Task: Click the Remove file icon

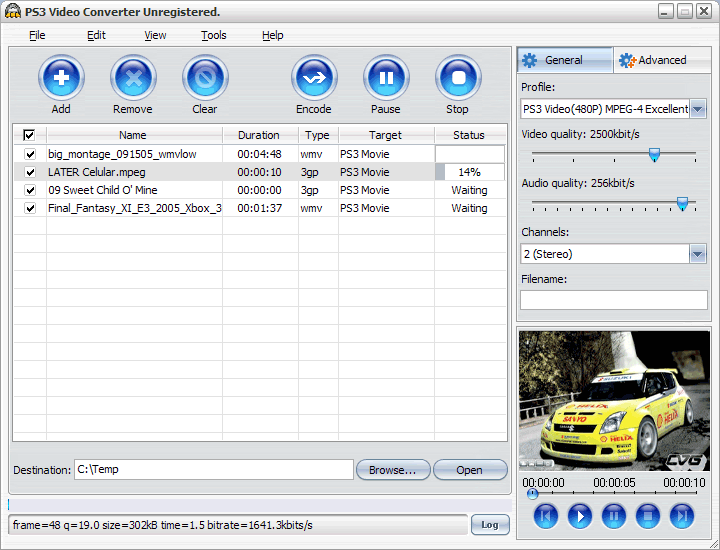Action: pos(133,78)
